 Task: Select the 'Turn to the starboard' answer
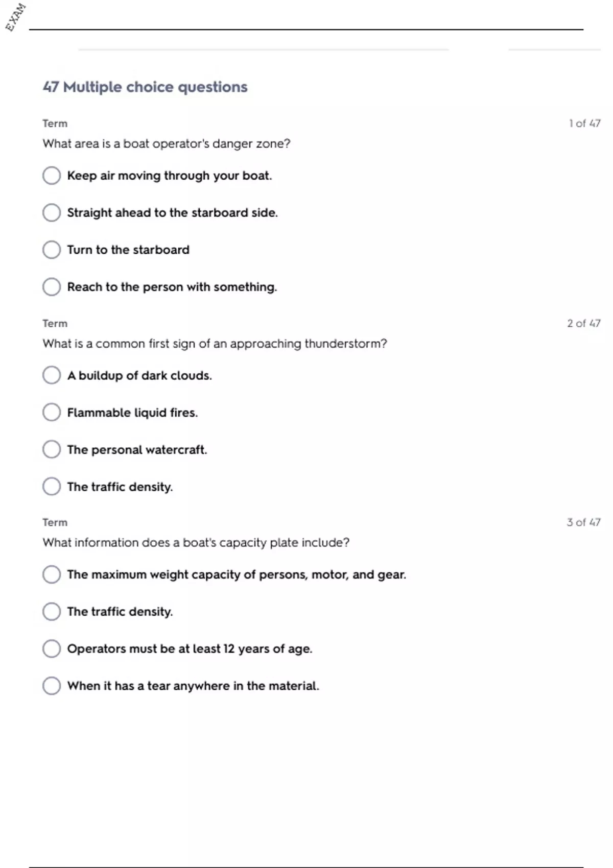52,250
